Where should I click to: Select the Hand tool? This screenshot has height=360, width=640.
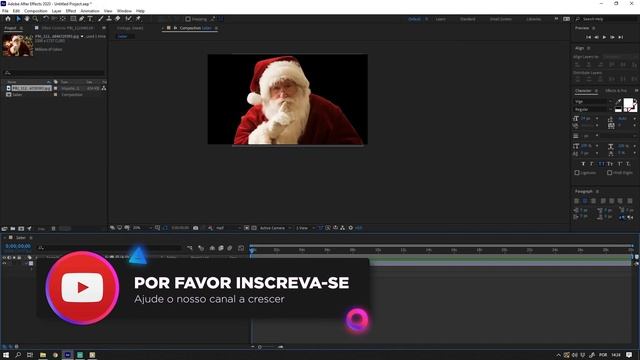(27, 19)
